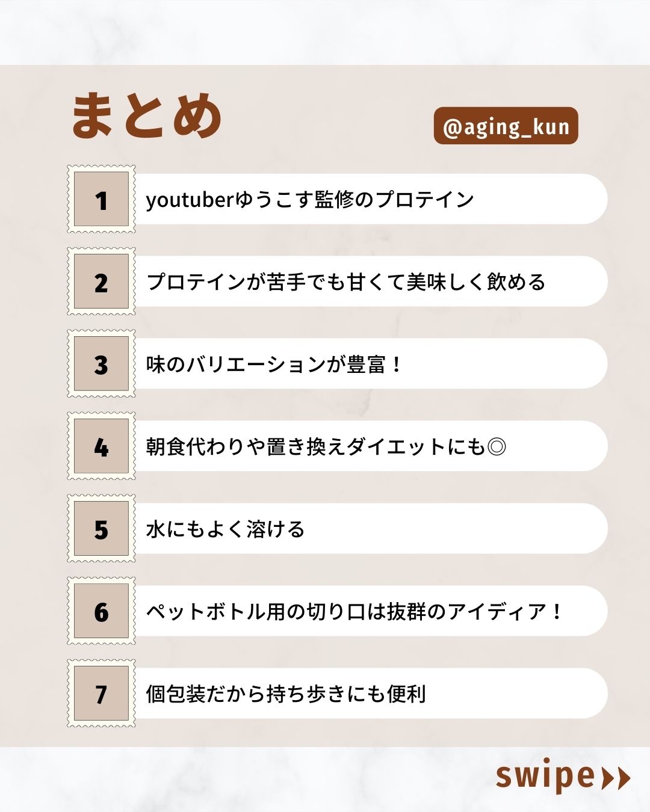Click the ◎ symbol in item four
The image size is (650, 812).
click(x=497, y=447)
